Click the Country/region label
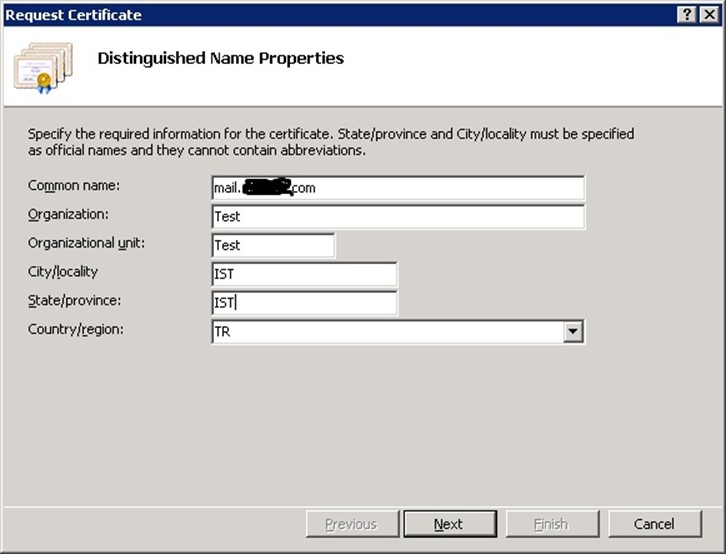Screen dimensions: 726x554 (x=75, y=329)
